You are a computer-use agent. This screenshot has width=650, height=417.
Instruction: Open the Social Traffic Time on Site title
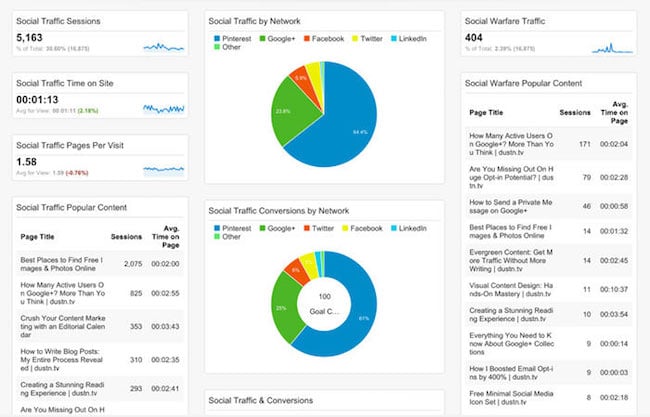pos(65,83)
